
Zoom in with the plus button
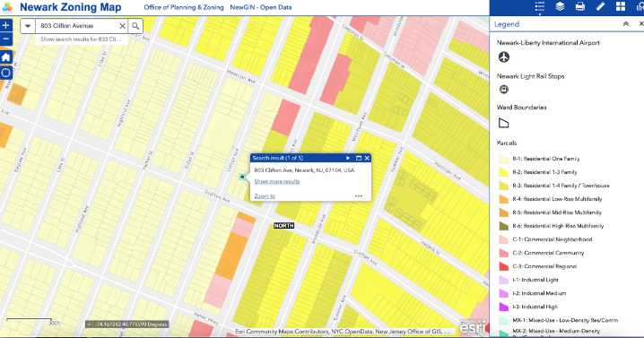pos(5,25)
